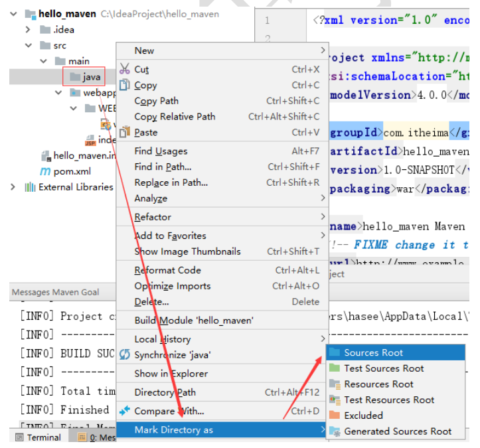Image resolution: width=480 pixels, height=448 pixels.
Task: Open the Mark Directory as submenu
Action: coord(222,429)
